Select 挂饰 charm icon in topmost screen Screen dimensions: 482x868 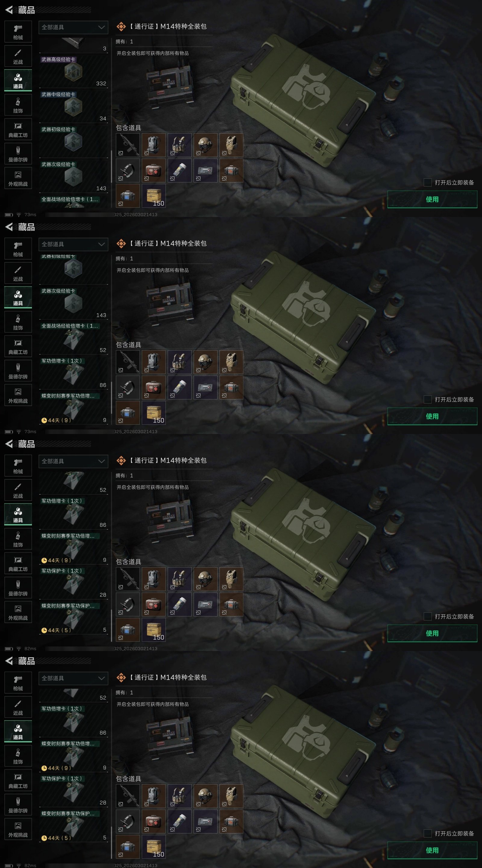pos(18,105)
